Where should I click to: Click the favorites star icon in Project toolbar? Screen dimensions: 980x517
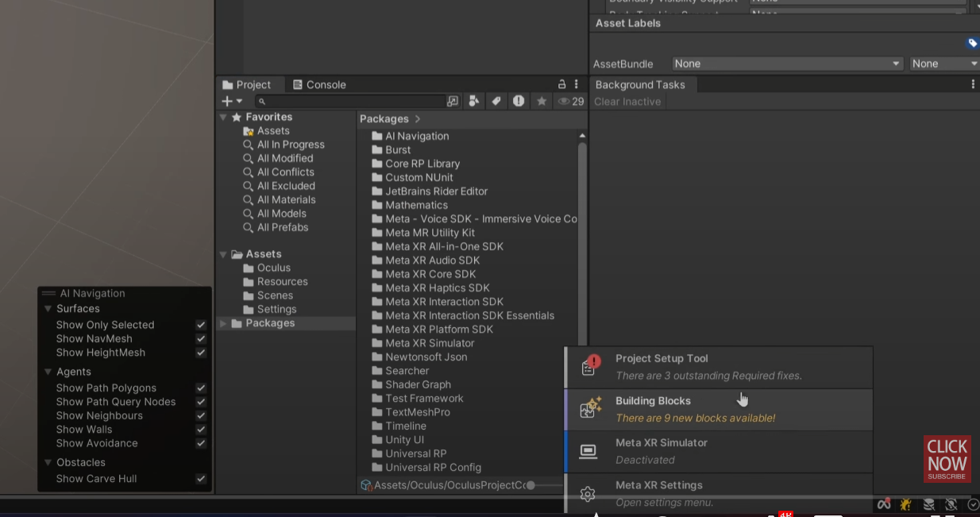[542, 102]
